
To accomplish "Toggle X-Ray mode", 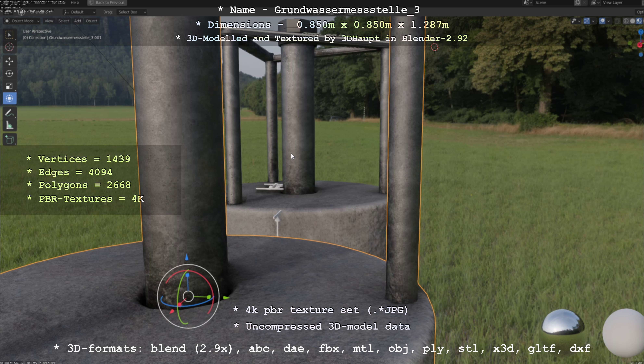I will point(617,21).
